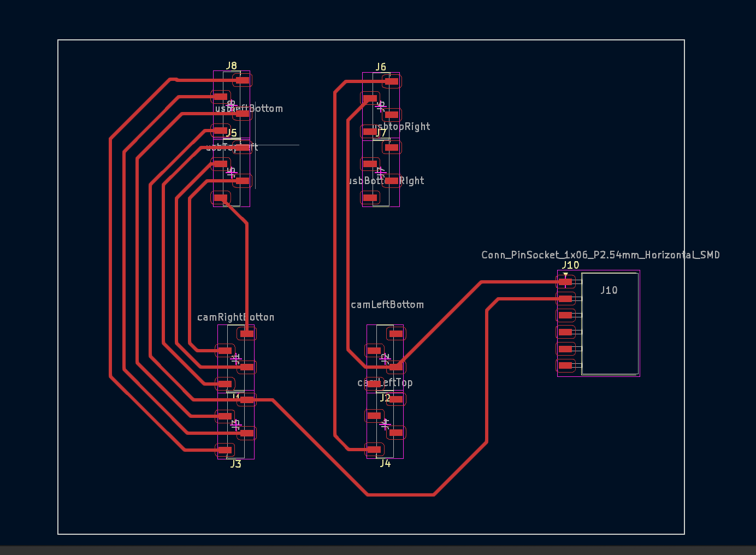The height and width of the screenshot is (555, 756).
Task: Select the second pad of J10
Action: [x=565, y=299]
